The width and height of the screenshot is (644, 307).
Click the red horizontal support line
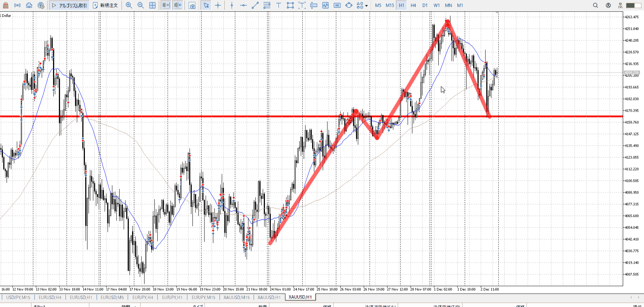(183, 117)
